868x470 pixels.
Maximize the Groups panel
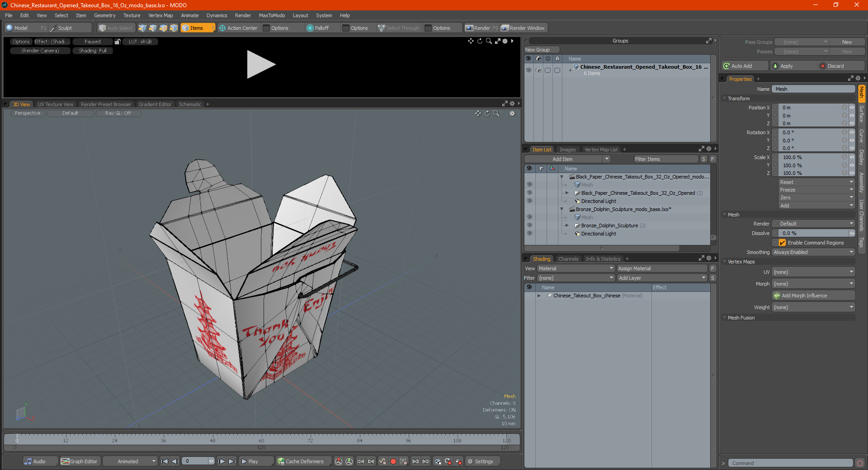point(708,41)
